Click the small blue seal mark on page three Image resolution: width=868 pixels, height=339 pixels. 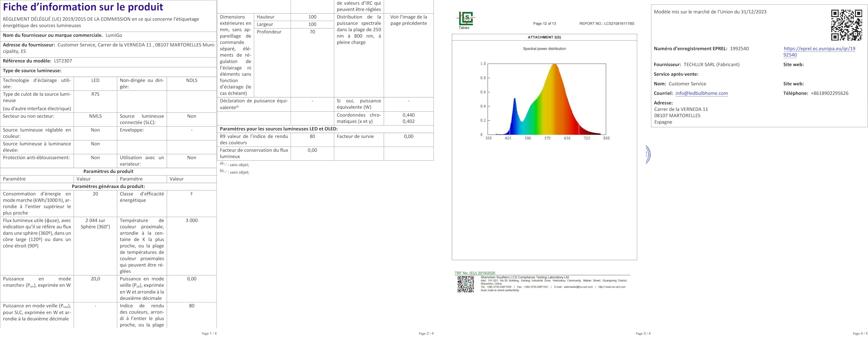pyautogui.click(x=648, y=154)
